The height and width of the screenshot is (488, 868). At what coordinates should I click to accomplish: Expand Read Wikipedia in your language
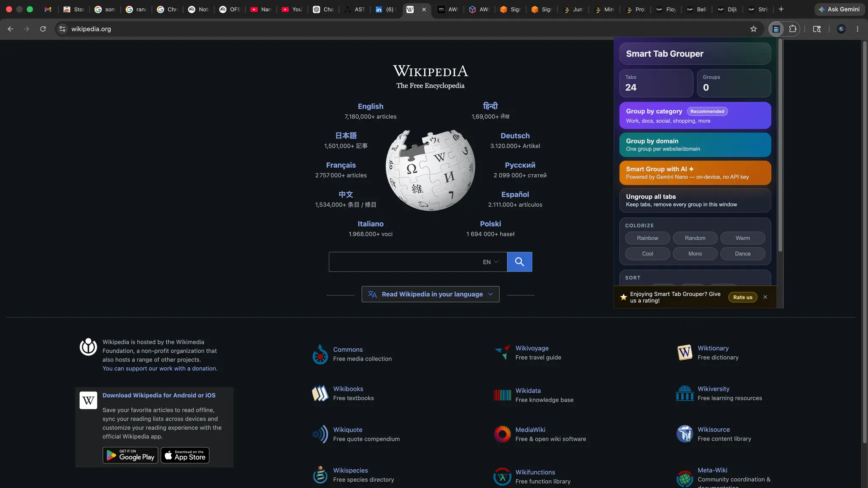tap(430, 294)
